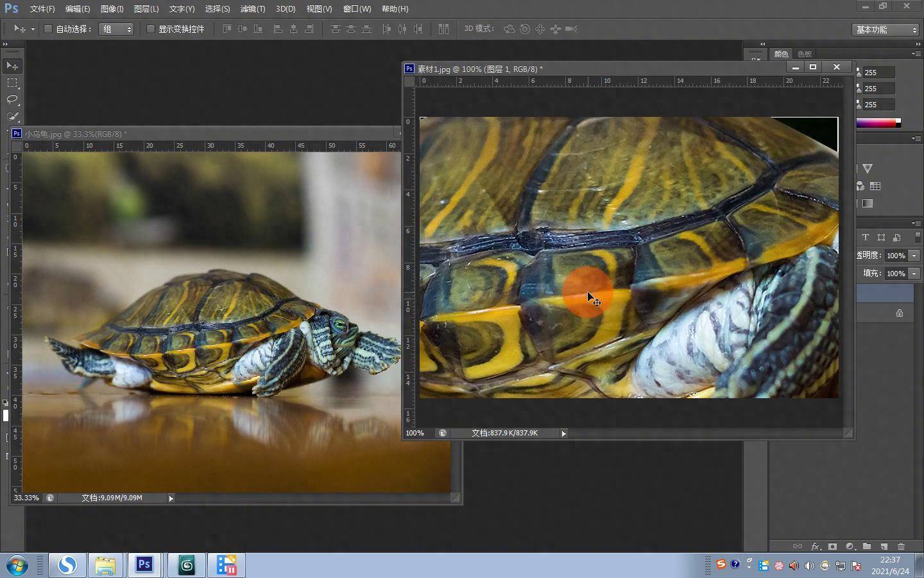Create a new layer group folder
The height and width of the screenshot is (578, 924).
pyautogui.click(x=867, y=547)
